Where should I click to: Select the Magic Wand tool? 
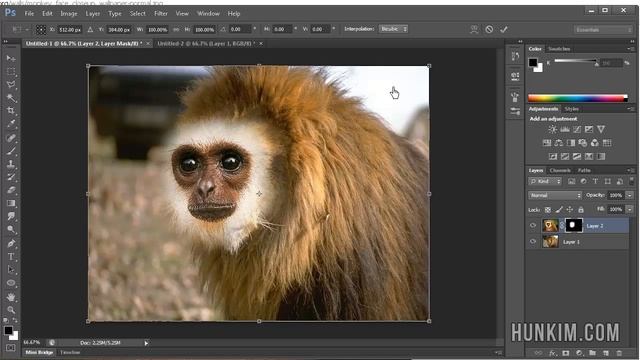tap(11, 98)
